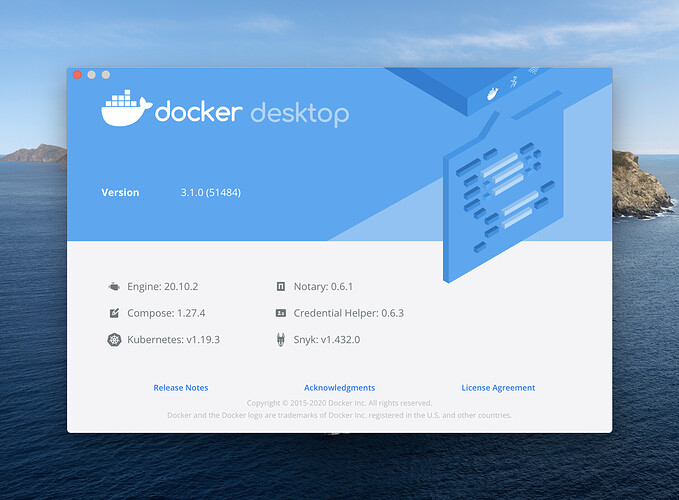
Task: Open the License Agreement link
Action: tap(498, 388)
